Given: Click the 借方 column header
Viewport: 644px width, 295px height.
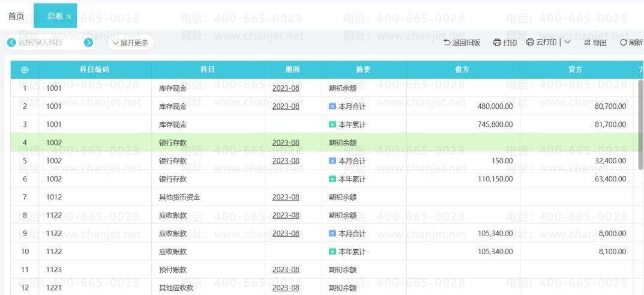Looking at the screenshot, I should 463,70.
